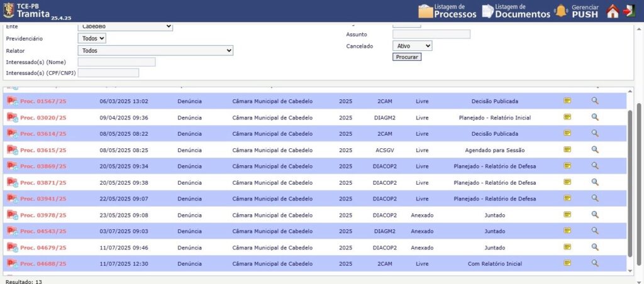This screenshot has height=284, width=644.
Task: Click magnifier icon on Proc. 04688/25 row
Action: [x=595, y=263]
